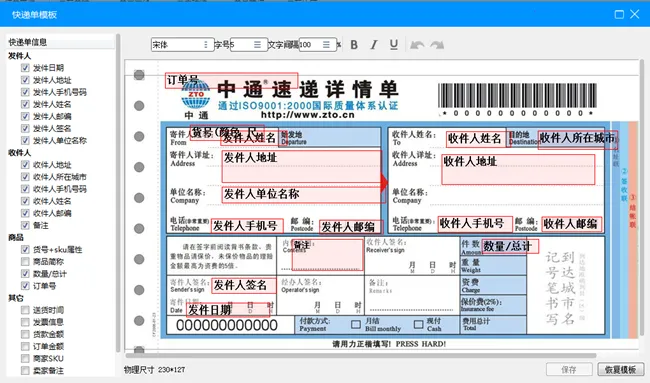This screenshot has width=650, height=383.
Task: Open the 字号 font size dropdown
Action: coord(248,45)
